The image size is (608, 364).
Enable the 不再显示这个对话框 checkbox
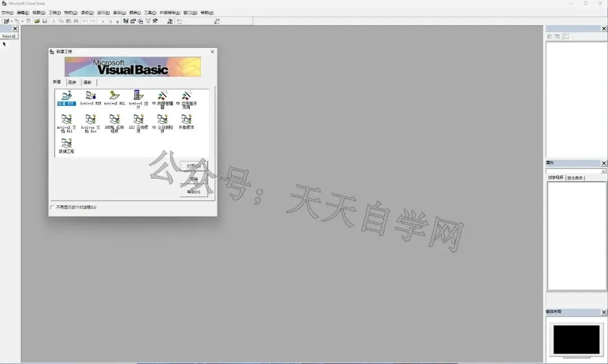coord(52,208)
